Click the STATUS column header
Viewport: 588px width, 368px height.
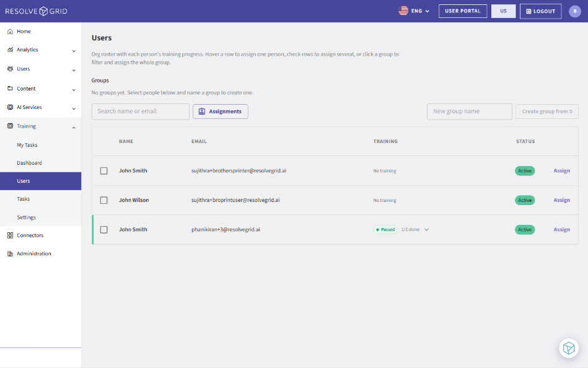pos(525,141)
